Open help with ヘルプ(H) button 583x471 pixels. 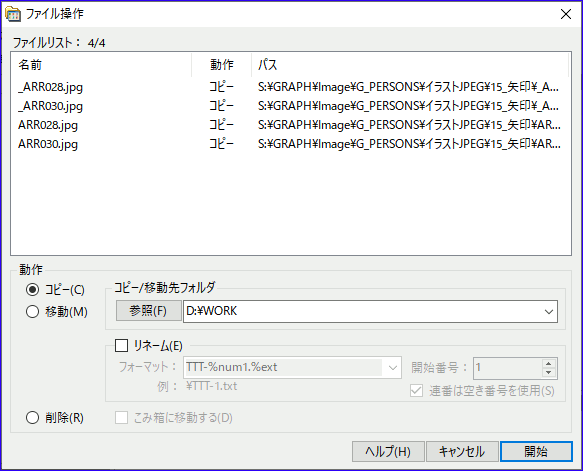tap(388, 451)
